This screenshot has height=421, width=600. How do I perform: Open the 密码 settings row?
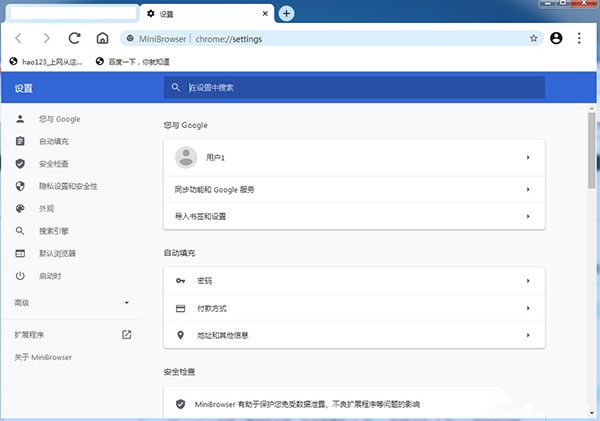(x=527, y=281)
